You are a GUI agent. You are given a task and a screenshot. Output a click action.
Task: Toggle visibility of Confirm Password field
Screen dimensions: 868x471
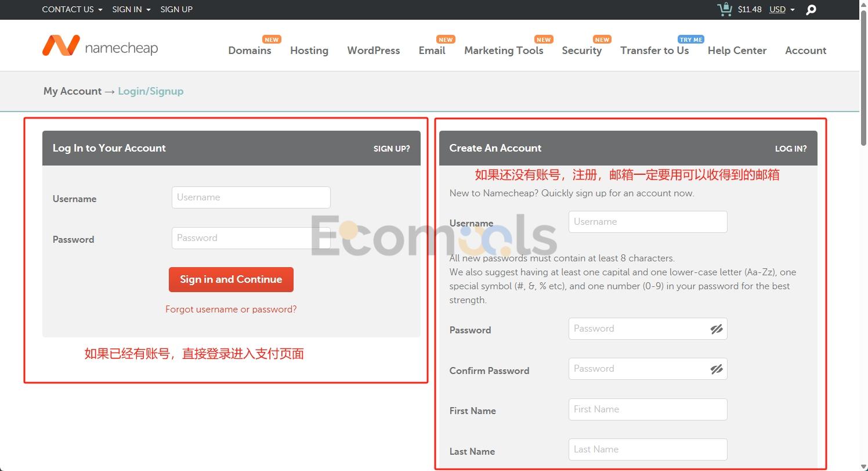tap(717, 369)
